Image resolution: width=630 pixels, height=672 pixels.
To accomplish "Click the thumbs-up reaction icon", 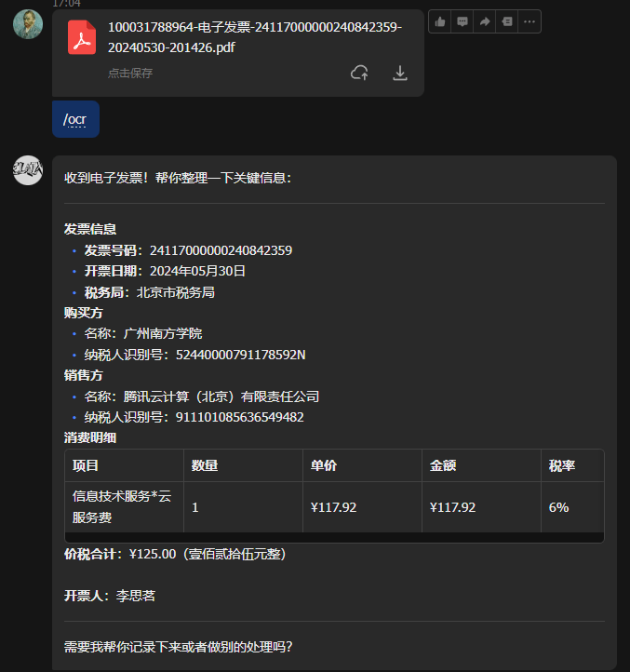I will point(440,21).
